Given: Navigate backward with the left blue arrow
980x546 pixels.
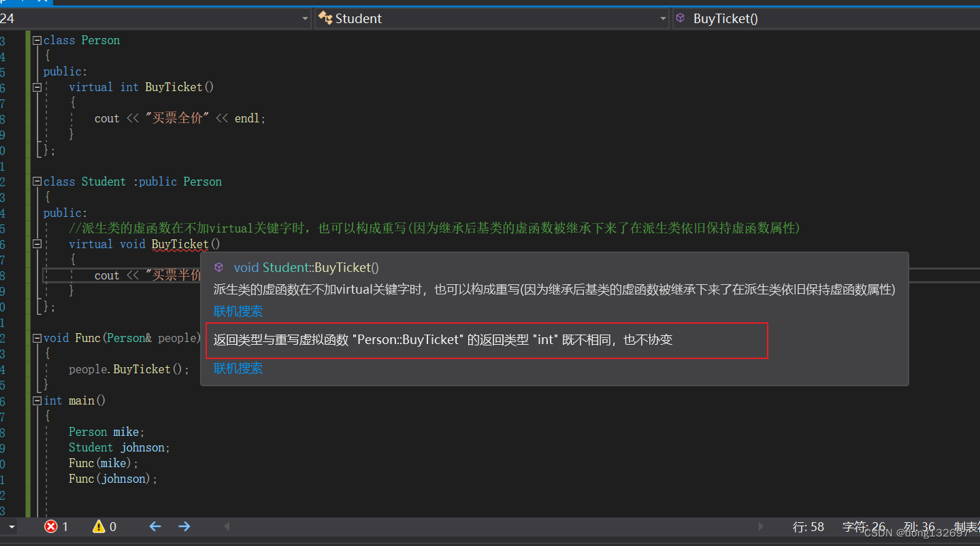Looking at the screenshot, I should click(155, 526).
